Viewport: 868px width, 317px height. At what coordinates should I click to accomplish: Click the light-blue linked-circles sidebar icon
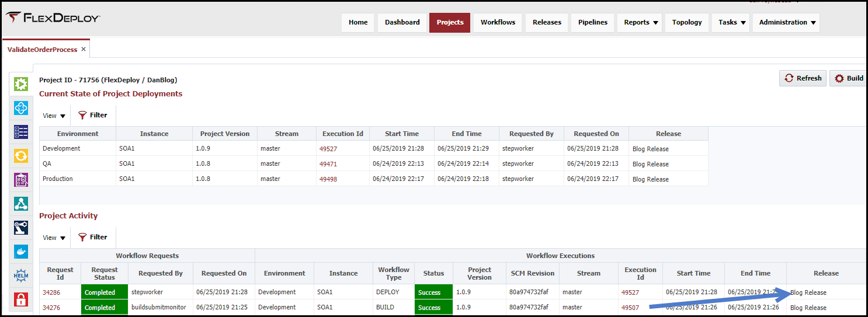coord(21,108)
